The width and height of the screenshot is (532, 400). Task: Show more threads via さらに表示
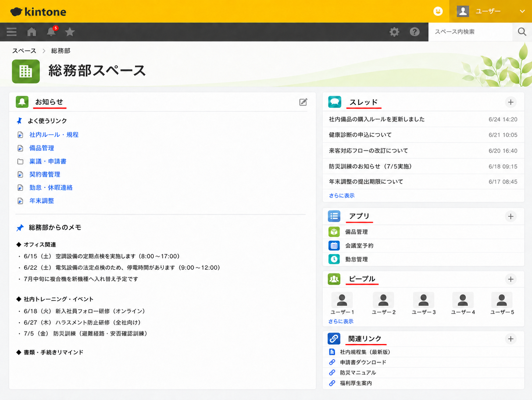(x=342, y=195)
